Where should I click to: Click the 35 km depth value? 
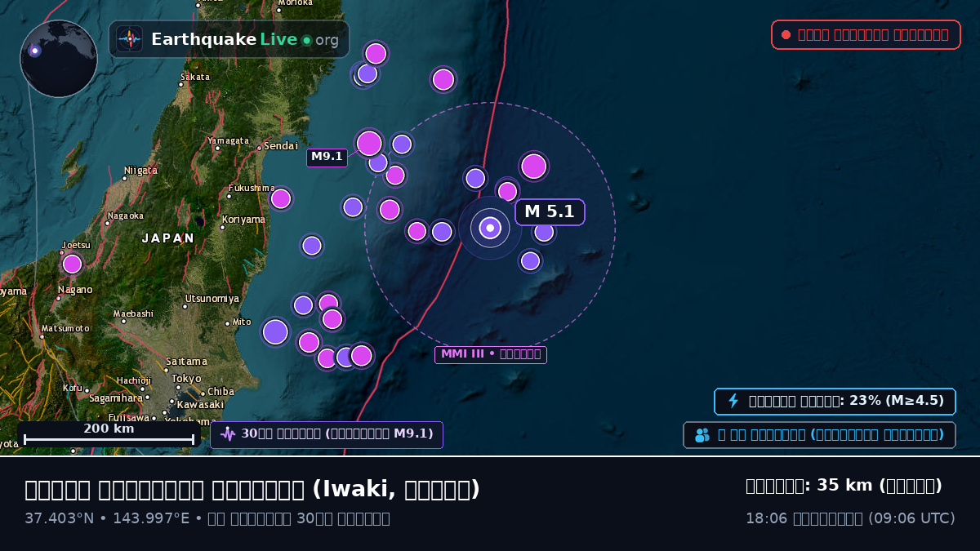coord(844,486)
